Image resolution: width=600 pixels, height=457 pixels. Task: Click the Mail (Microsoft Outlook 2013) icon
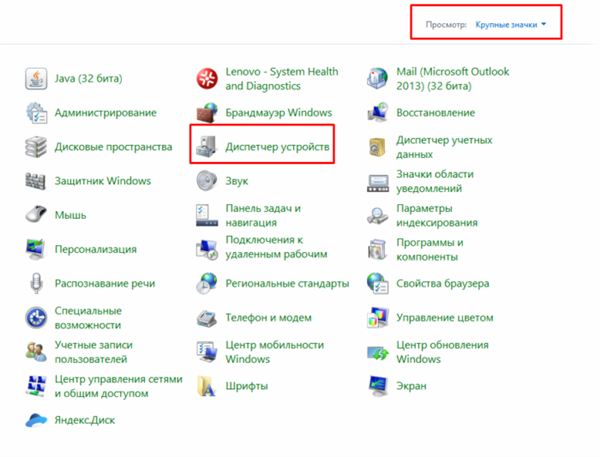coord(378,78)
